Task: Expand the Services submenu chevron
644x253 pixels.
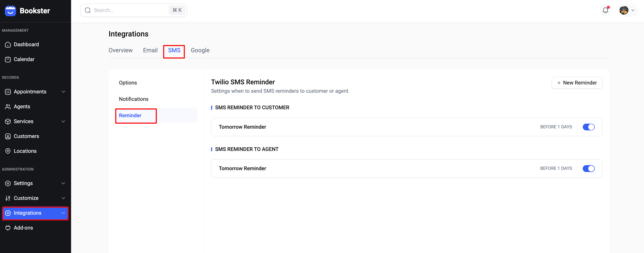Action: [x=63, y=121]
